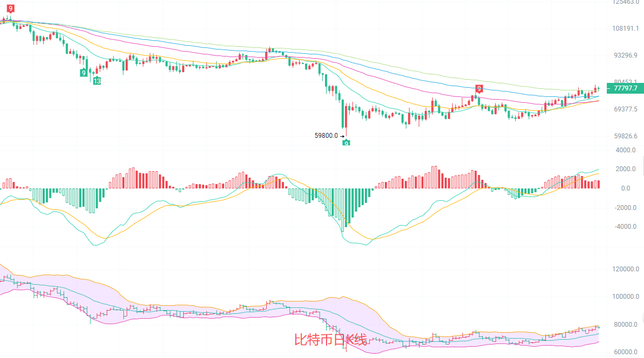Click the -2000.0 label on the MACD axis
Image resolution: width=644 pixels, height=358 pixels.
[x=625, y=208]
